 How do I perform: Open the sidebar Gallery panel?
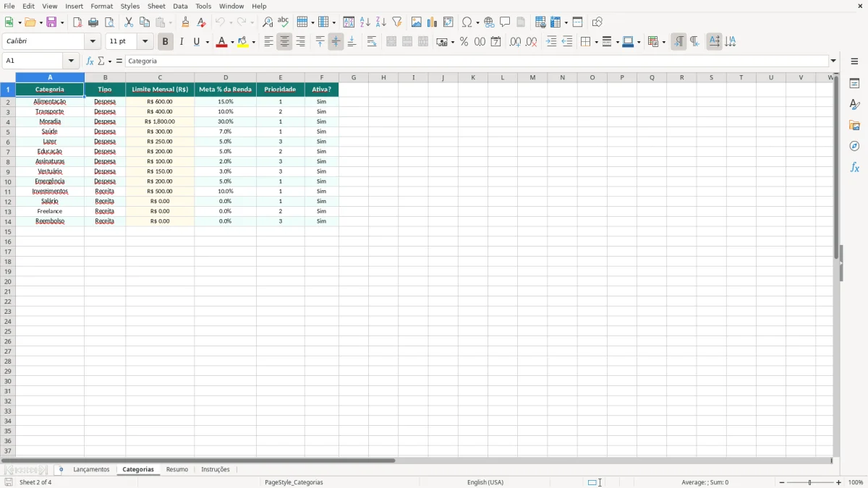[854, 126]
